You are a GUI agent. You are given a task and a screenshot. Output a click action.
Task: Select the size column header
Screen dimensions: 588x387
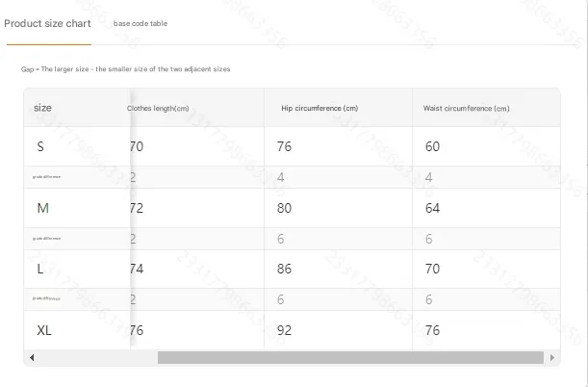[42, 108]
